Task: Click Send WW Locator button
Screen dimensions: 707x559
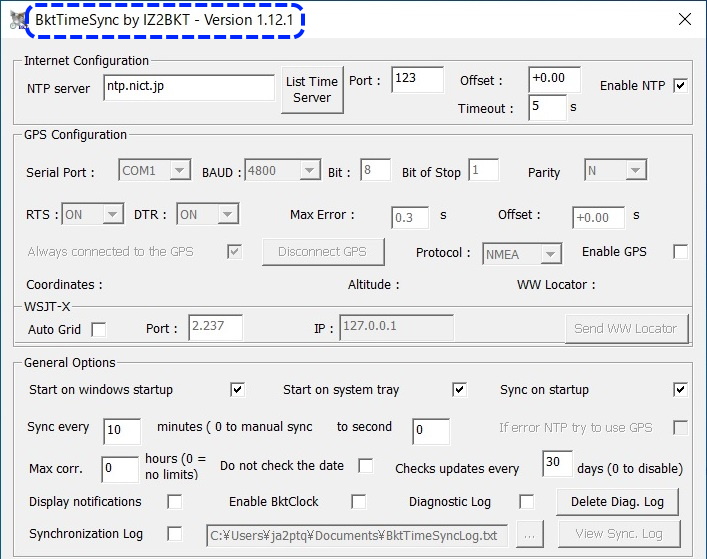Action: coord(626,329)
